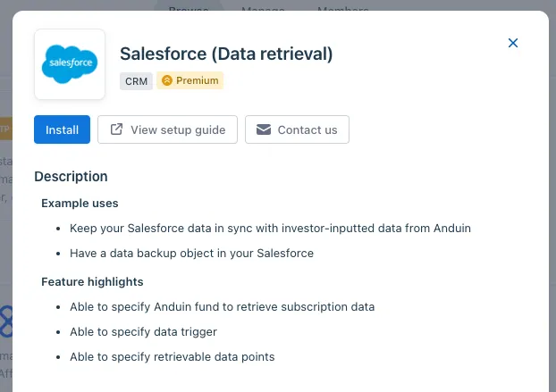The image size is (556, 392).
Task: Click the Example uses subheading
Action: (80, 204)
